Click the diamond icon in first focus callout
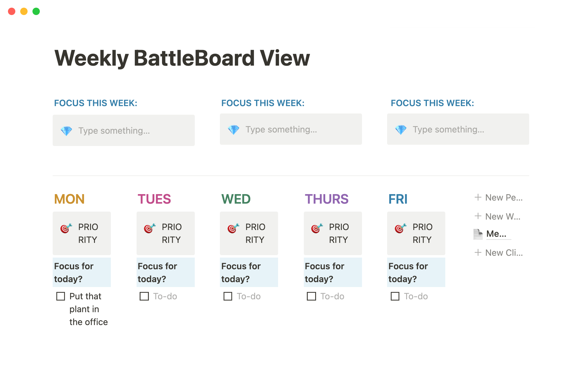Viewport: 588px width, 368px height. pos(66,131)
